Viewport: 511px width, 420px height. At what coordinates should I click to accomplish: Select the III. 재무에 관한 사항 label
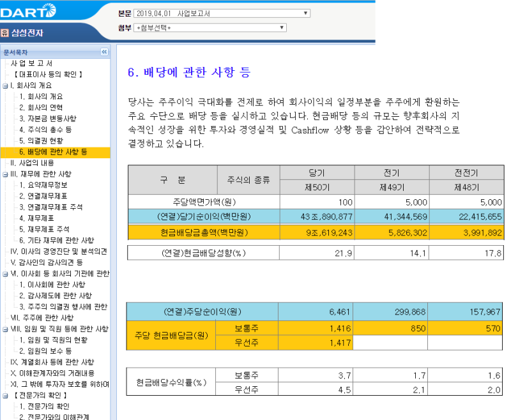[41, 174]
